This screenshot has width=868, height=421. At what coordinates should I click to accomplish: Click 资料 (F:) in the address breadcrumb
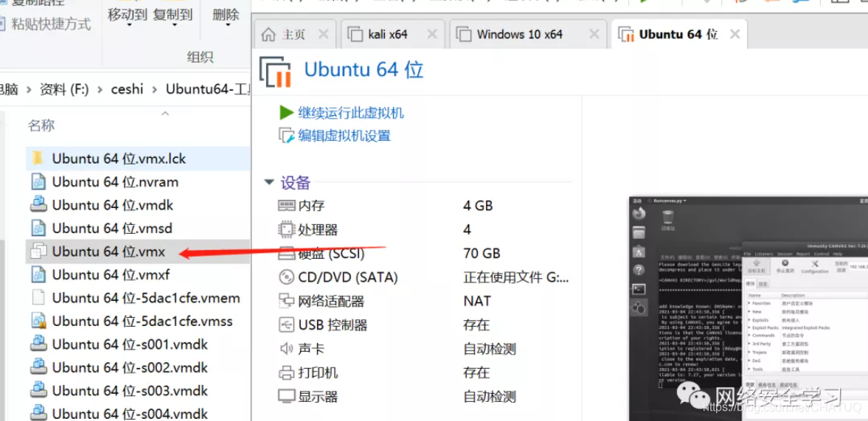63,89
